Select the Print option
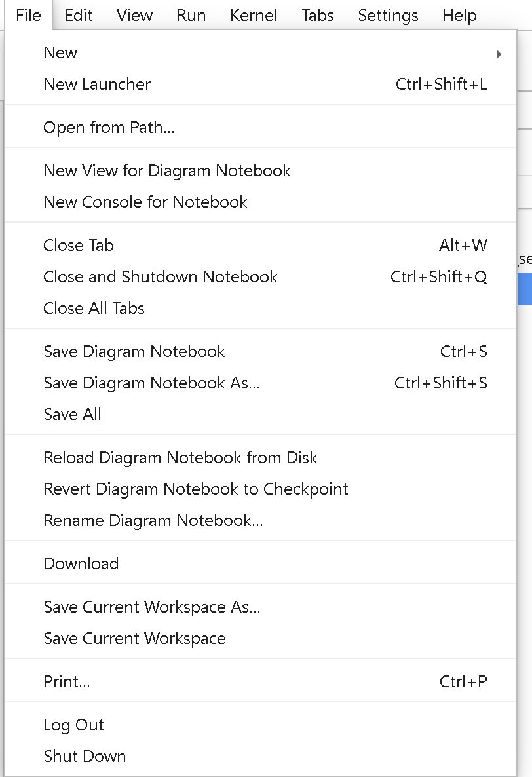This screenshot has height=777, width=532. coord(67,681)
